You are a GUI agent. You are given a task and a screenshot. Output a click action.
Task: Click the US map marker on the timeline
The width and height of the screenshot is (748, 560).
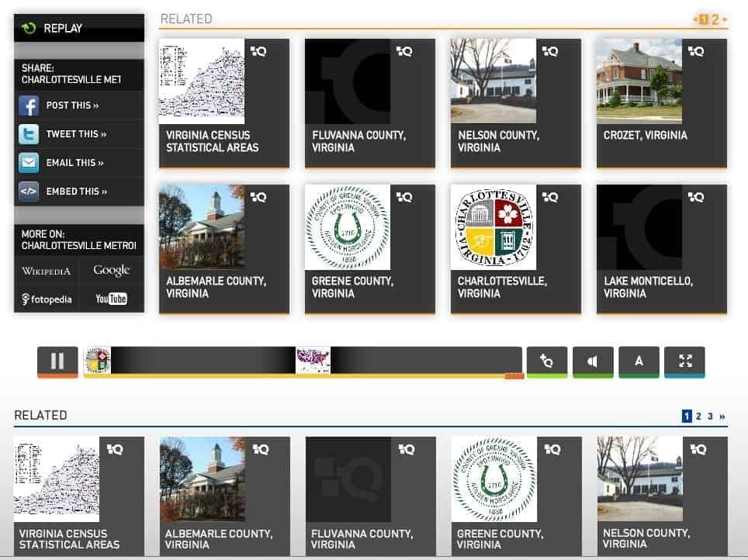(313, 360)
